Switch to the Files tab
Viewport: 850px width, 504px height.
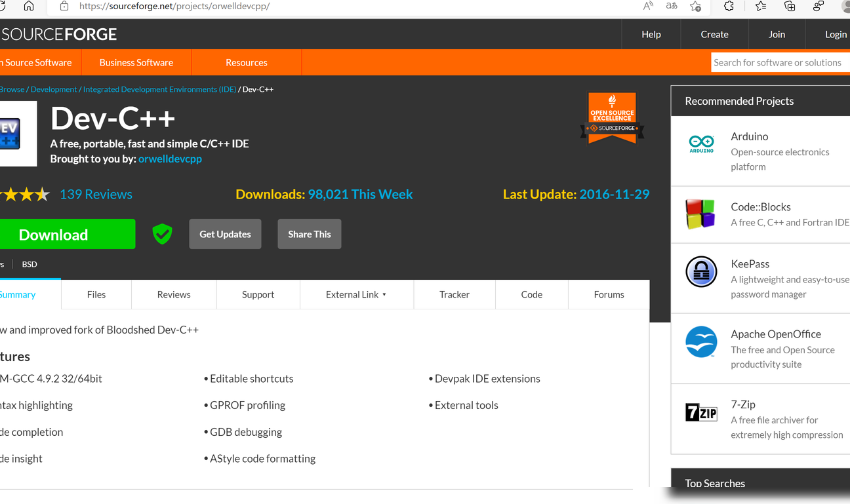(96, 294)
